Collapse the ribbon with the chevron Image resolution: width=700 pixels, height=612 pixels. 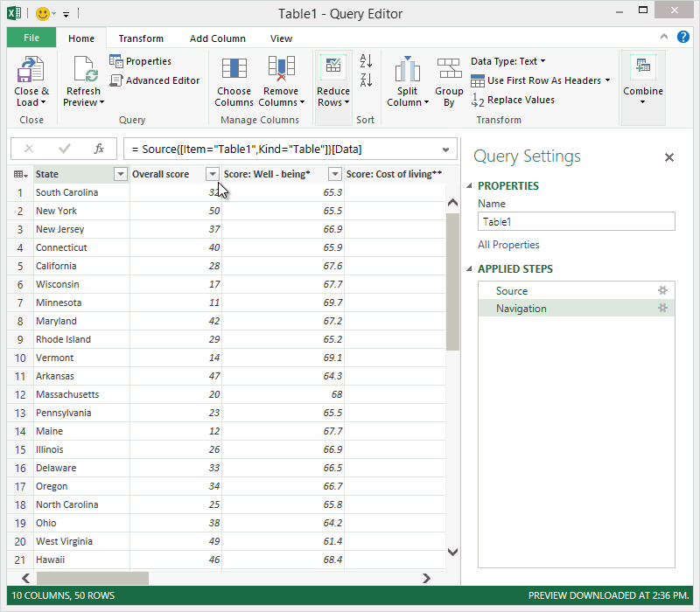(663, 38)
